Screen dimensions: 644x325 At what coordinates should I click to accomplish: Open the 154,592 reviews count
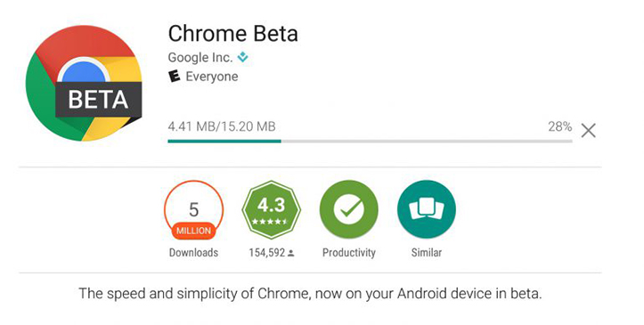pyautogui.click(x=272, y=253)
